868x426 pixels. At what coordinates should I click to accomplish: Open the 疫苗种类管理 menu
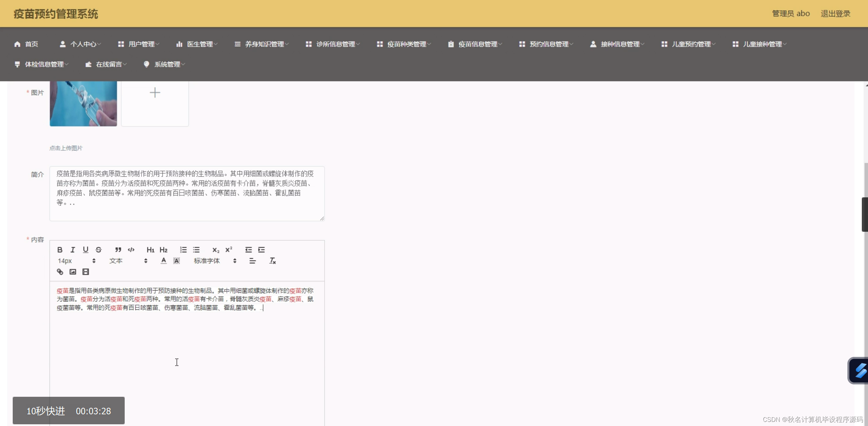(407, 44)
